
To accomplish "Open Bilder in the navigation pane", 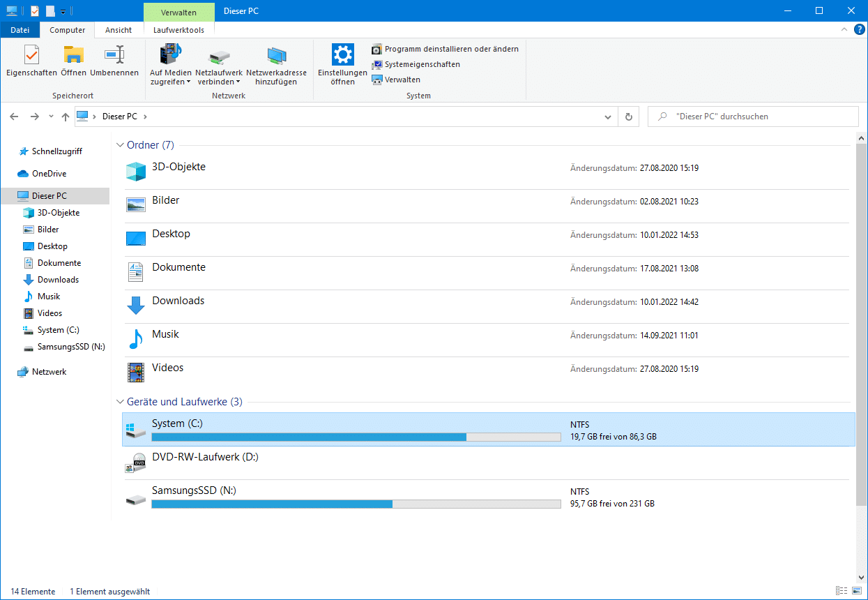I will click(x=40, y=230).
